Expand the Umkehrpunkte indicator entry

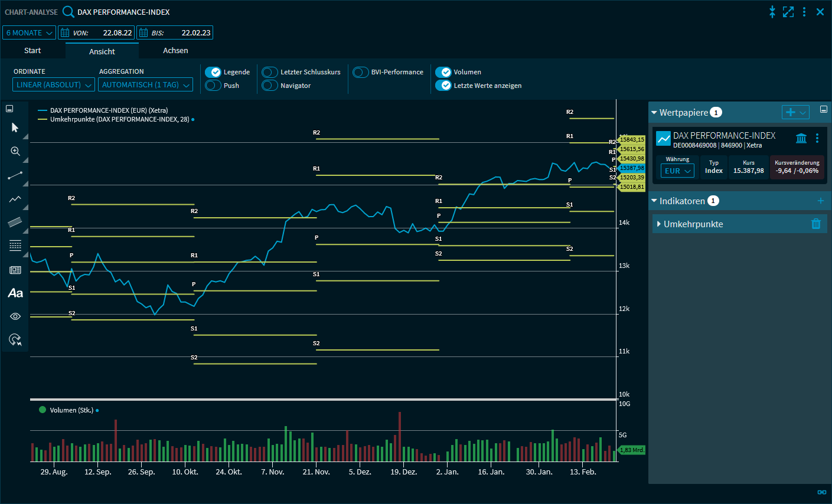click(x=659, y=224)
